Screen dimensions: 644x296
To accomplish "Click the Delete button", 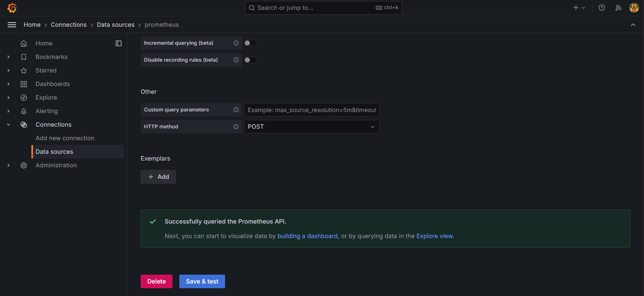I will point(157,281).
